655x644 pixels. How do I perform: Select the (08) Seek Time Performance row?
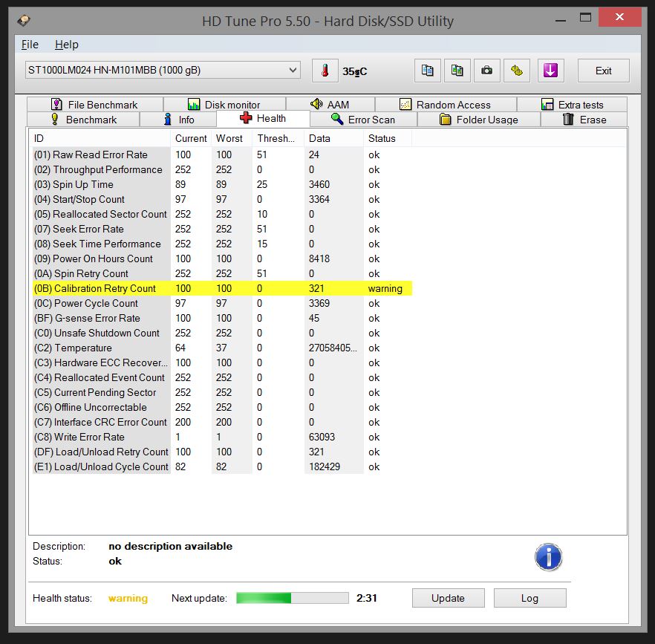(222, 244)
